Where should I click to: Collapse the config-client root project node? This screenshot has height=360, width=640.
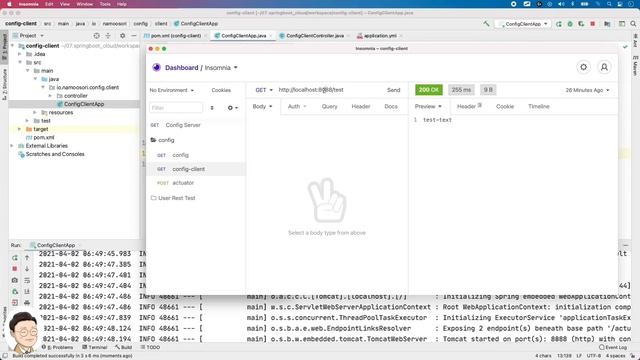[12, 46]
